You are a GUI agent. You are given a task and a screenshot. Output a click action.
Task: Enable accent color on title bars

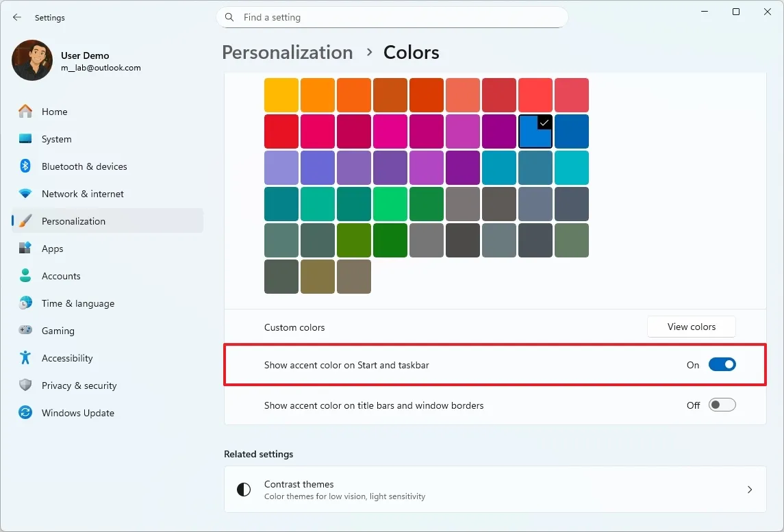tap(722, 405)
